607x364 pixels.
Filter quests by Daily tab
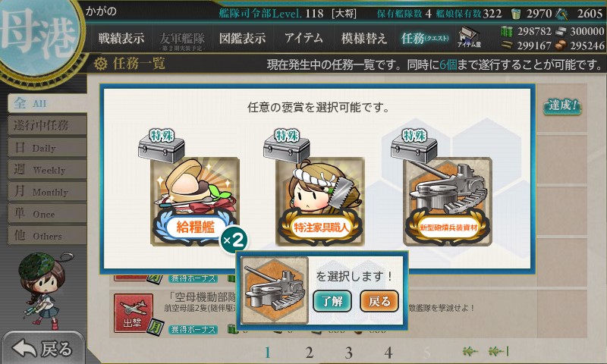pos(47,147)
